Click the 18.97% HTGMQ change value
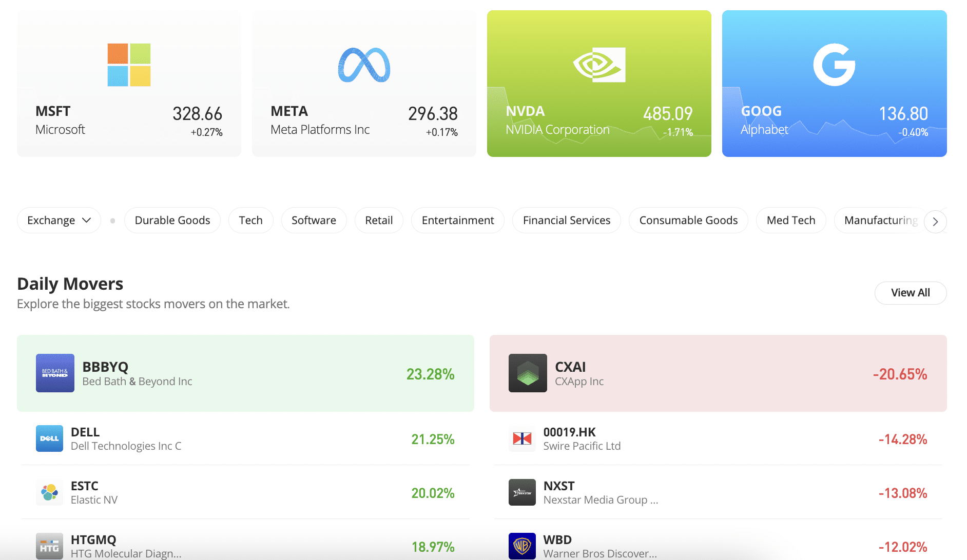967x560 pixels. (433, 547)
